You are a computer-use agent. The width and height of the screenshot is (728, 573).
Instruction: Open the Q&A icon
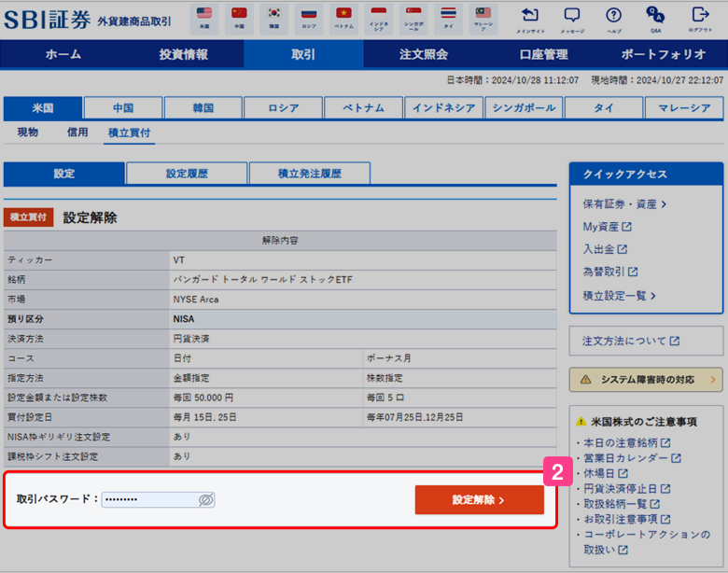tap(656, 19)
